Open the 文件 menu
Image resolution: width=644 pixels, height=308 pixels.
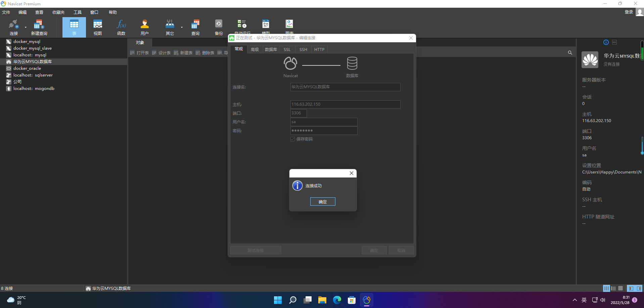(x=6, y=12)
